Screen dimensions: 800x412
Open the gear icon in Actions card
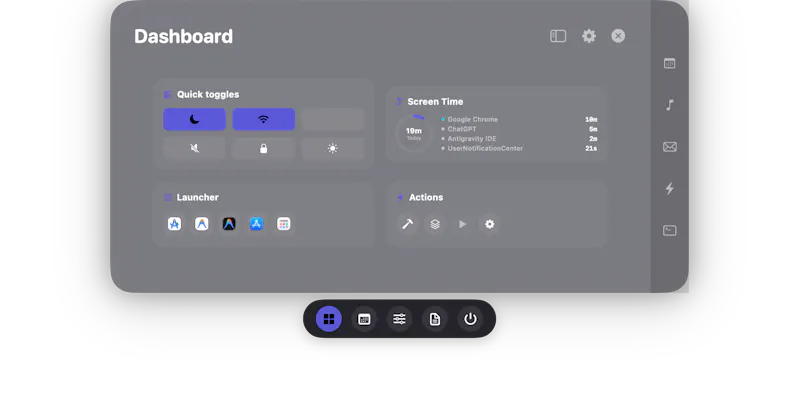489,224
